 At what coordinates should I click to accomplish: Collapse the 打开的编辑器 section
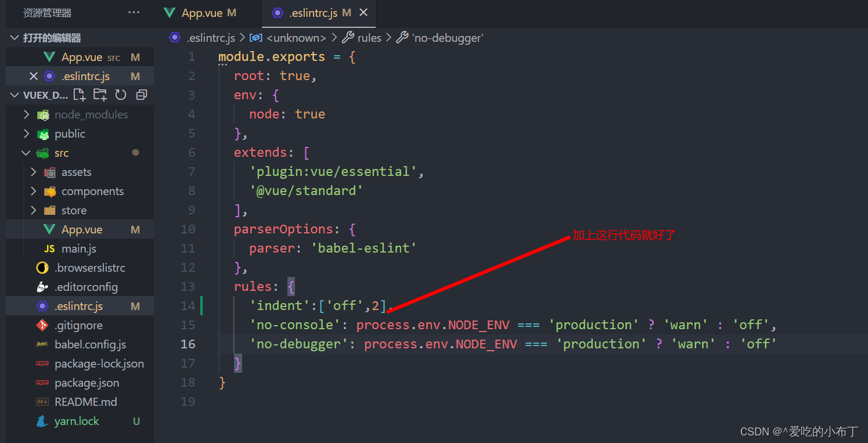[x=13, y=37]
